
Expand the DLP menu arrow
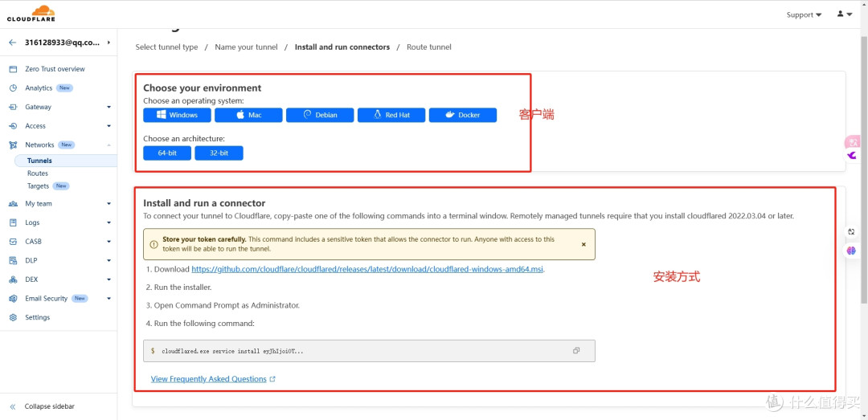(108, 261)
